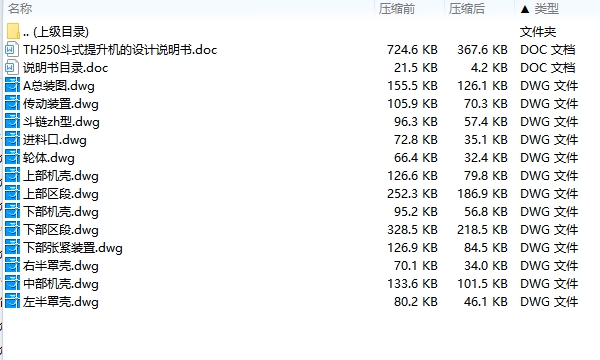Click the DOC icon for TH250斗式提升机的设计说明书.doc
The image size is (600, 360).
[x=11, y=49]
